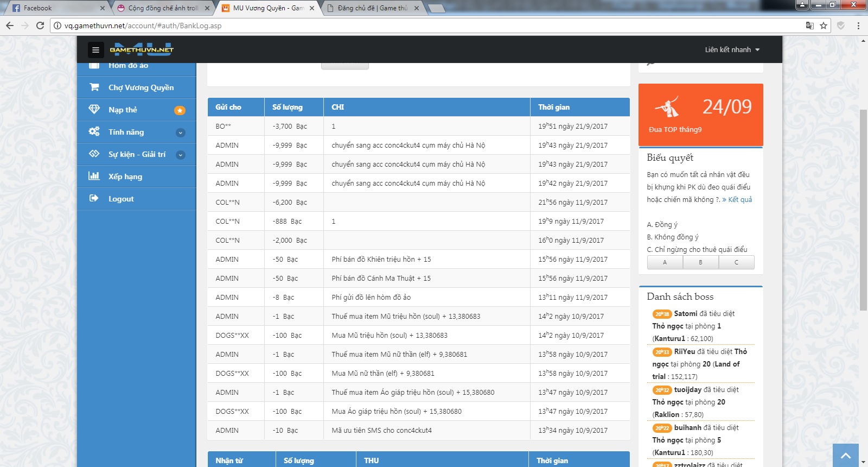
Task: Open the hamburger menu icon
Action: [95, 50]
